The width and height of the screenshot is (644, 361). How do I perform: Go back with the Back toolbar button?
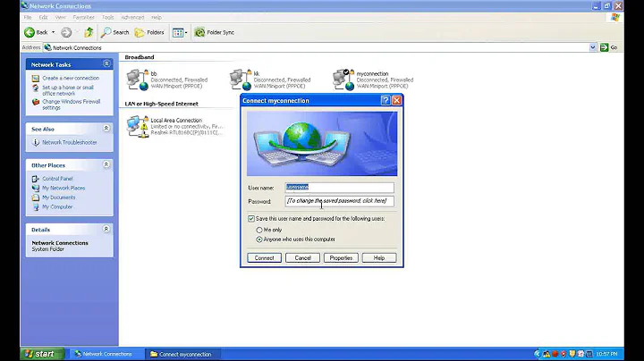point(36,32)
